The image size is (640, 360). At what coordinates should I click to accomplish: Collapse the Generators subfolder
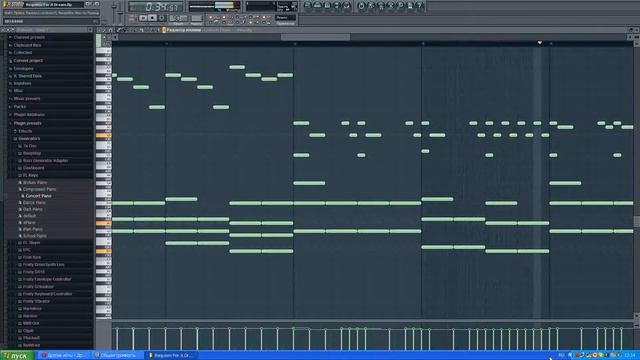(28, 138)
